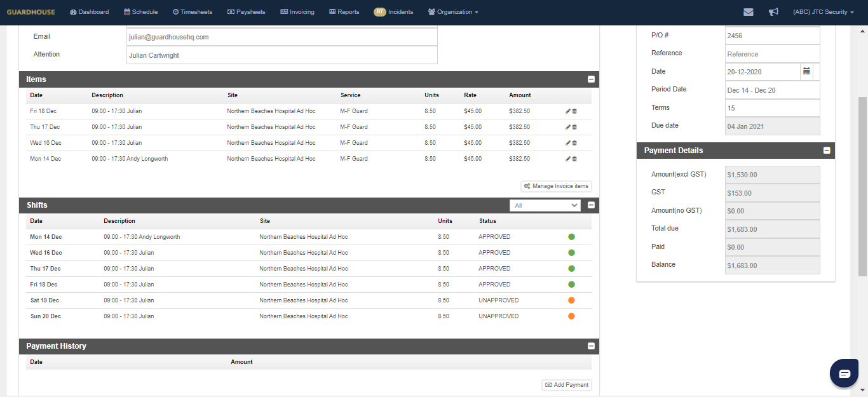Click the orange status dot for Sun 20 Dec

pyautogui.click(x=571, y=316)
